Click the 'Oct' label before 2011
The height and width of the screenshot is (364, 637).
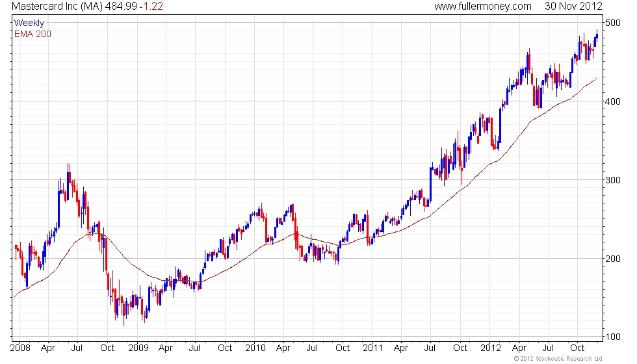343,348
